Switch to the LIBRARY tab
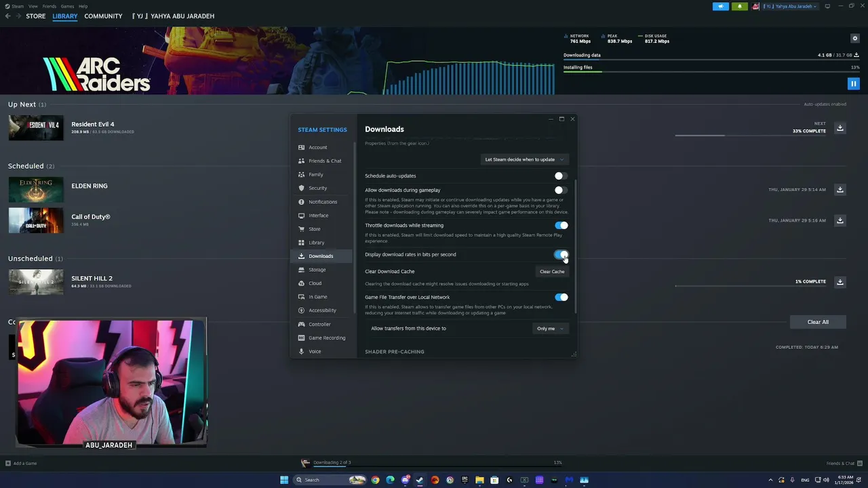This screenshot has width=868, height=488. [65, 16]
